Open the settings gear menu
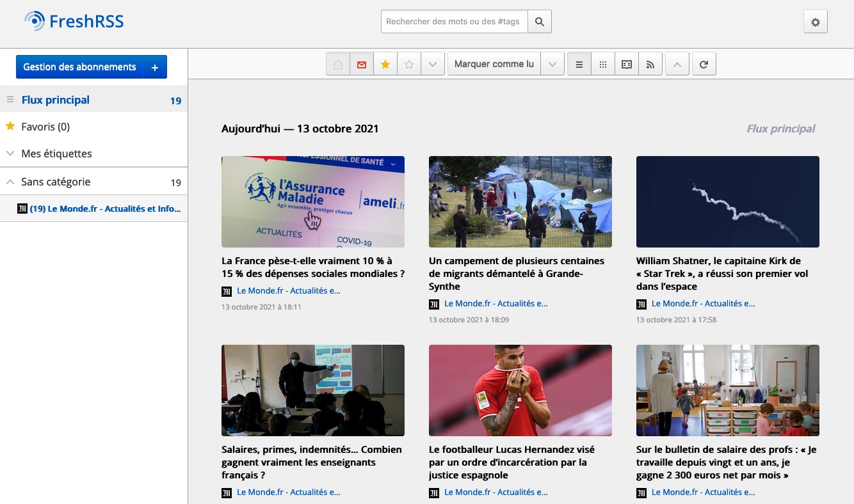The image size is (854, 504). pos(816,22)
